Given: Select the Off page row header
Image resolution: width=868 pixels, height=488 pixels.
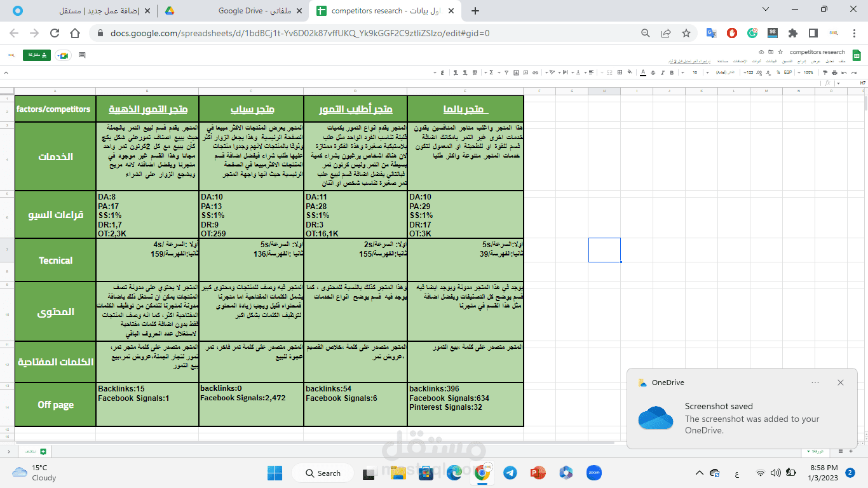Looking at the screenshot, I should pyautogui.click(x=55, y=405).
